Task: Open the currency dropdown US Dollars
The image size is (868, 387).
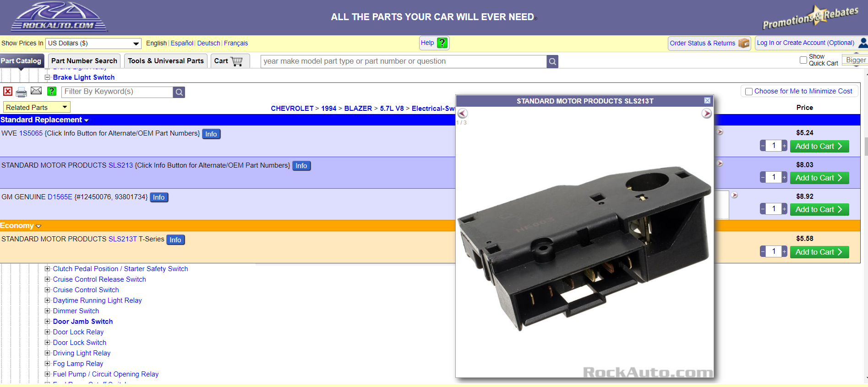Action: 93,44
